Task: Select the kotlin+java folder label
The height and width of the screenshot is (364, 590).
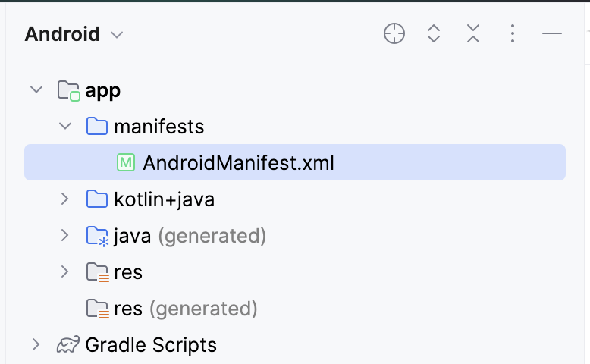Action: click(x=164, y=199)
